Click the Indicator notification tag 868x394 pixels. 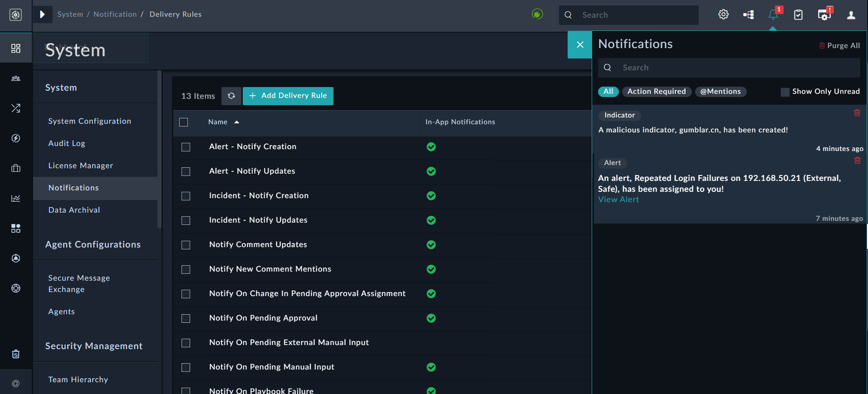click(619, 115)
